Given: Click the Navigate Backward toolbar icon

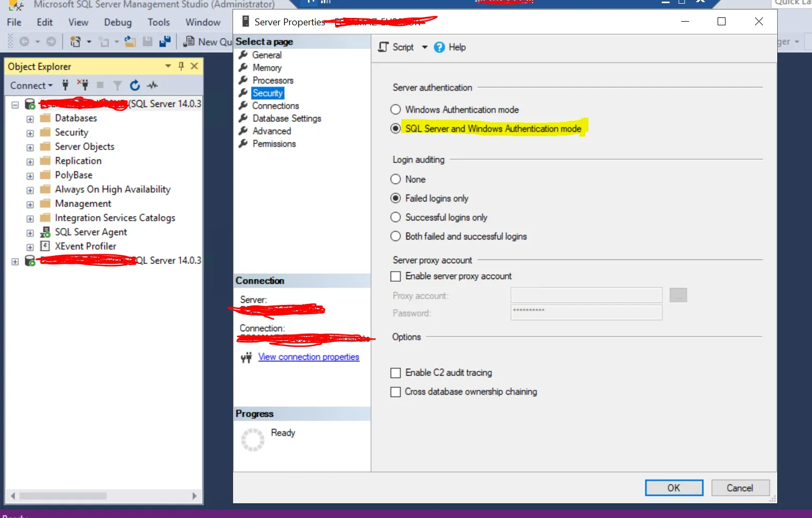Looking at the screenshot, I should point(24,41).
